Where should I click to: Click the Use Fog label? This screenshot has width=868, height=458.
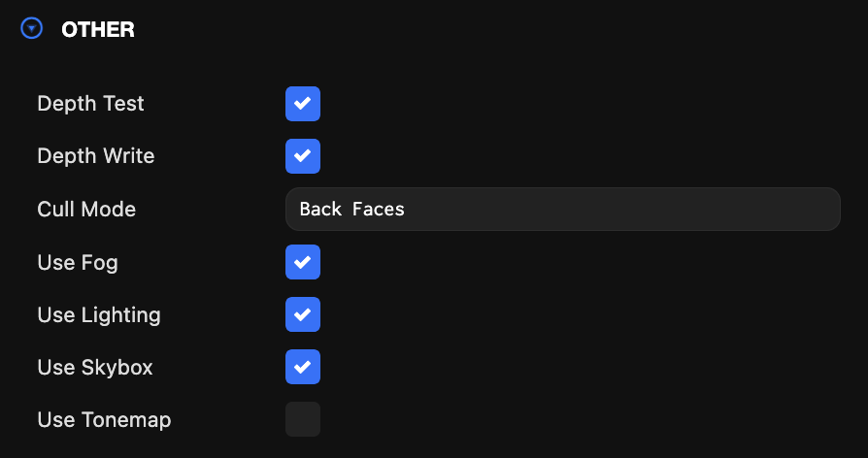(78, 263)
